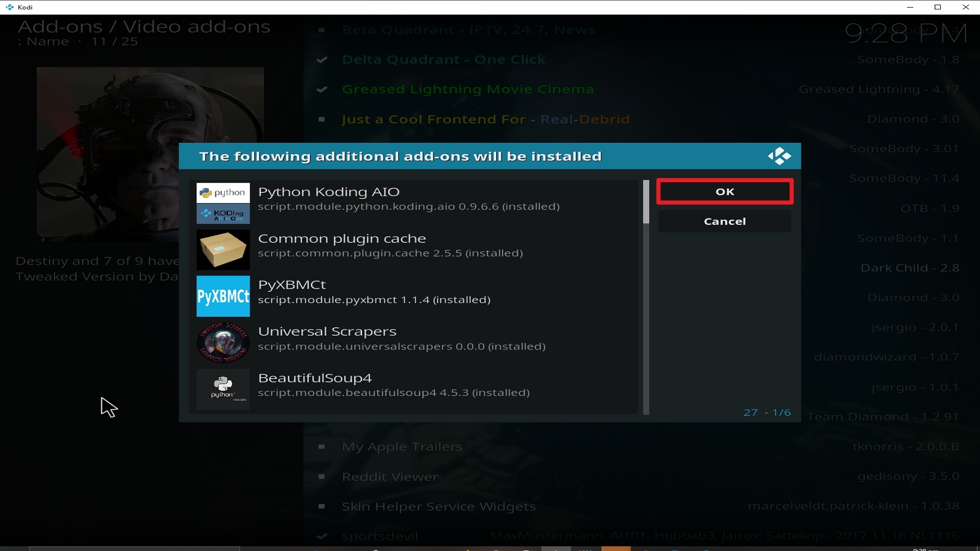Click script.module.pyxbmct 1.1.4 text
Image resolution: width=980 pixels, height=551 pixels.
pyautogui.click(x=374, y=299)
